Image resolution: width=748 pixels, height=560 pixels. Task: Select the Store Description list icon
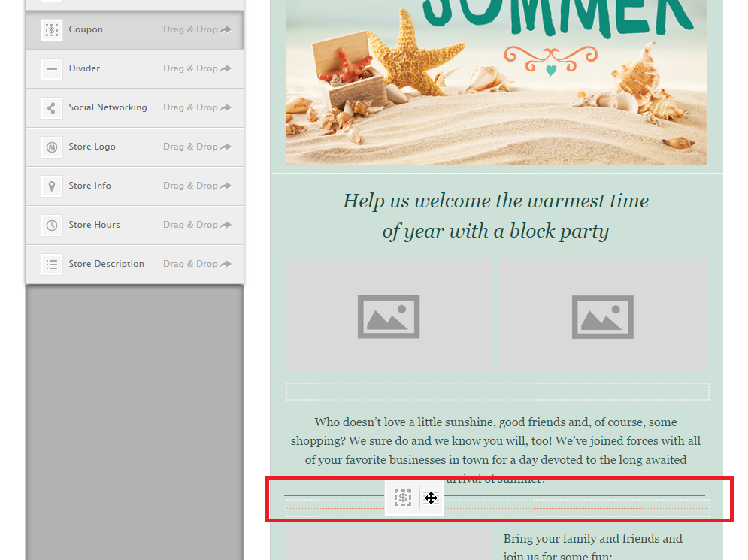point(51,265)
